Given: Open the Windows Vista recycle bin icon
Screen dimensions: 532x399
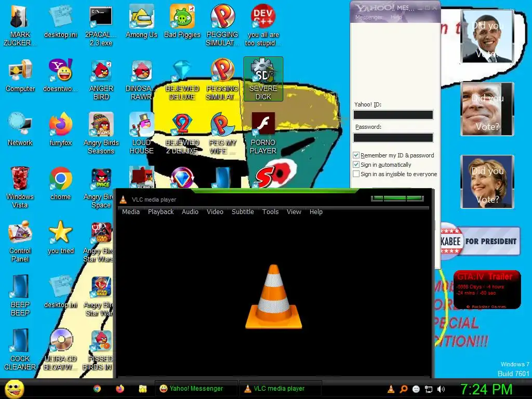Looking at the screenshot, I should coord(20,187).
